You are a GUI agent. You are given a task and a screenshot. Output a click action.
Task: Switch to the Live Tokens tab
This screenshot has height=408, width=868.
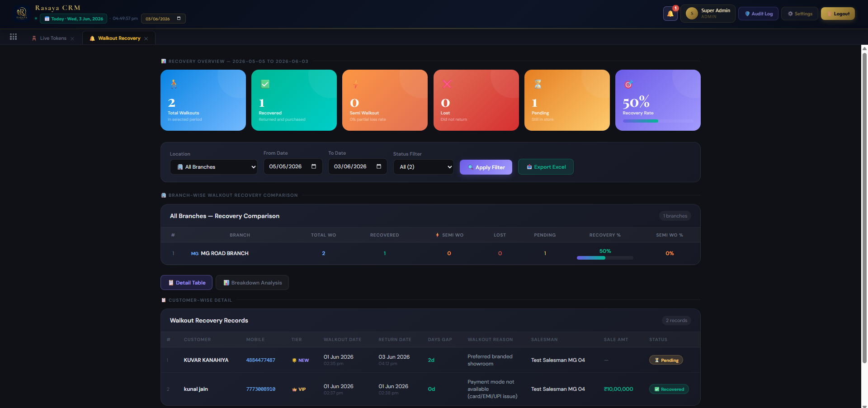click(53, 38)
